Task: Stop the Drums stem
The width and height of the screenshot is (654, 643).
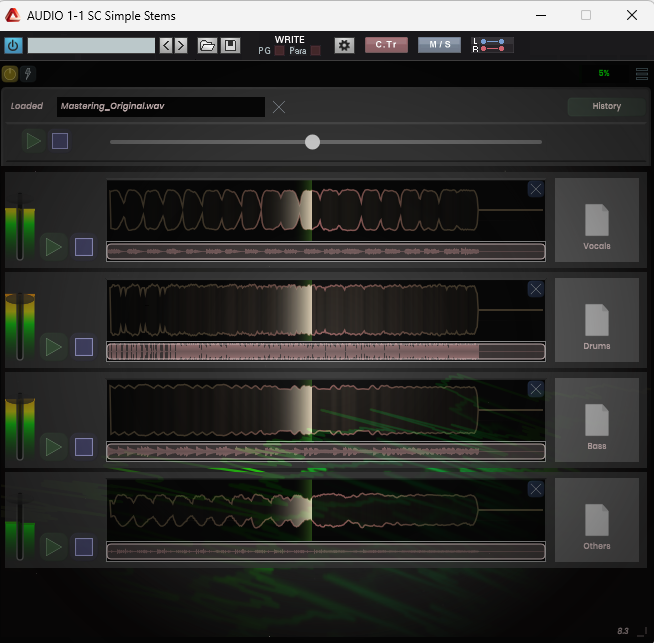Action: coord(84,347)
